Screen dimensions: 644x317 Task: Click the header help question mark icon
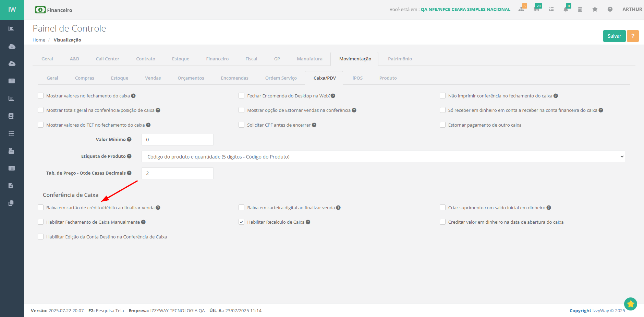pos(610,9)
